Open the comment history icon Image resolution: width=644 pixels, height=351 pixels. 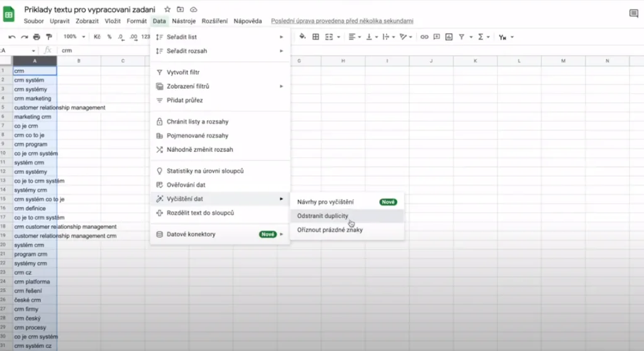click(633, 14)
